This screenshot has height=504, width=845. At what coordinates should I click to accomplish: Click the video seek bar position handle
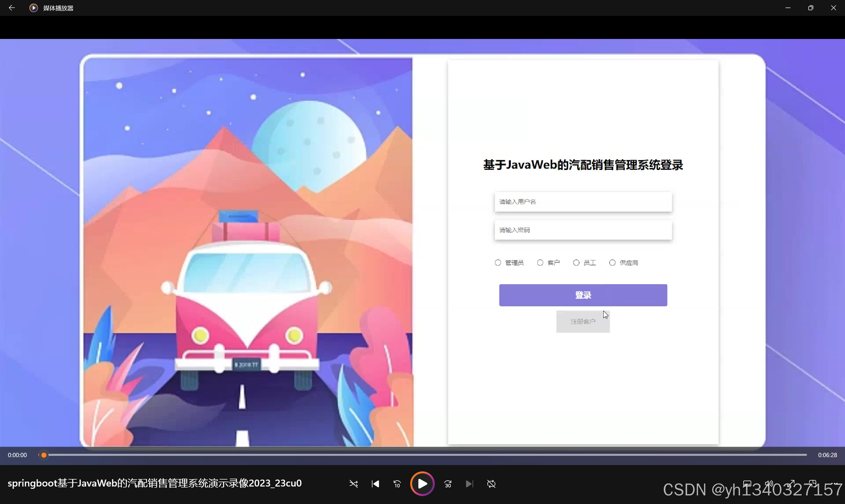44,455
